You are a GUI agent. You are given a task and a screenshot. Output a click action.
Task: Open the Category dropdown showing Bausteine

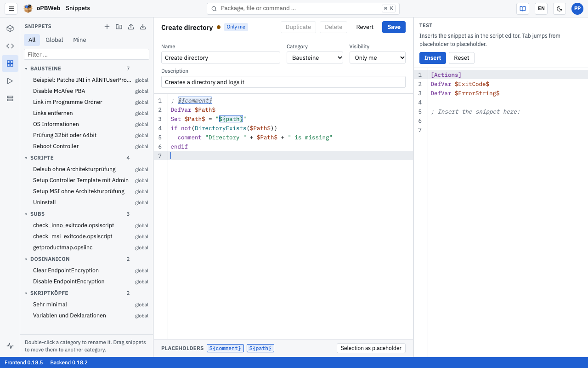point(315,57)
